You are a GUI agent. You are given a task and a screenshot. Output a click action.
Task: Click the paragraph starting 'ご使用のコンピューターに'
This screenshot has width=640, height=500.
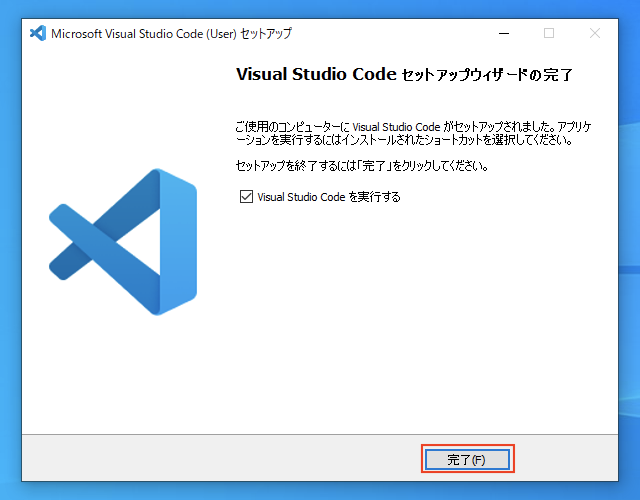(x=413, y=133)
